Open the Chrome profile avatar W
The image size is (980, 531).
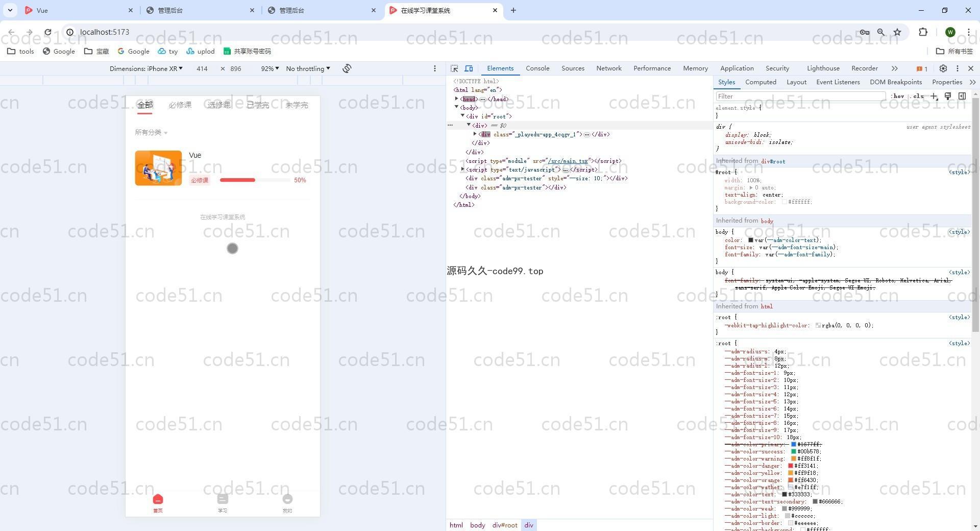[x=950, y=32]
